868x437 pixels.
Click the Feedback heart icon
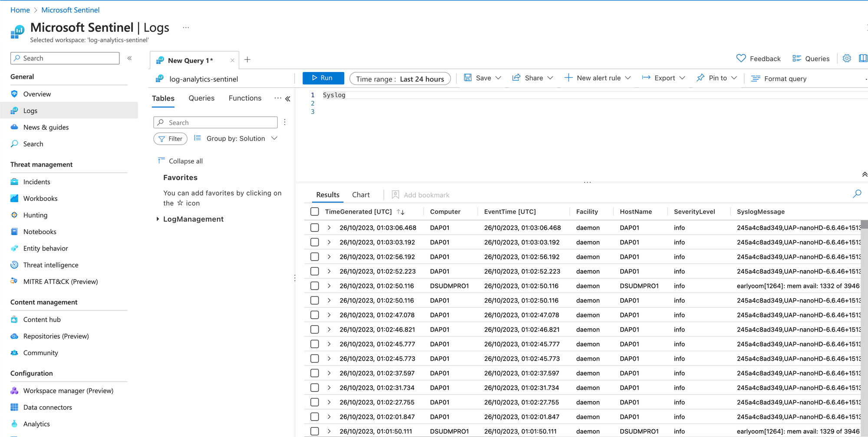[x=741, y=59]
